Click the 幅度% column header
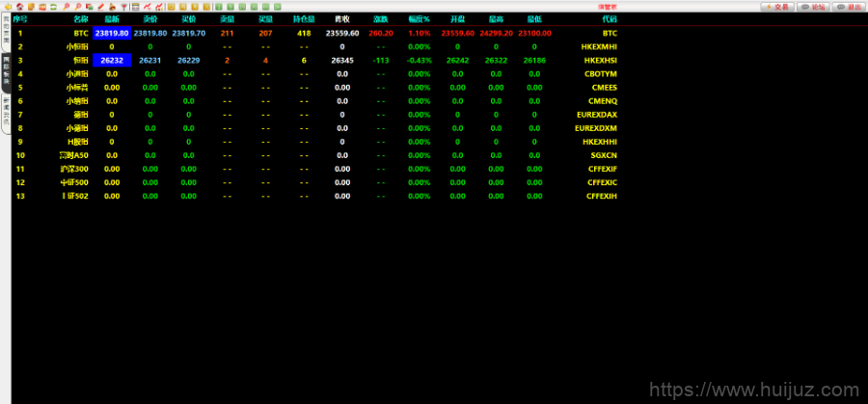The image size is (868, 404). [420, 19]
